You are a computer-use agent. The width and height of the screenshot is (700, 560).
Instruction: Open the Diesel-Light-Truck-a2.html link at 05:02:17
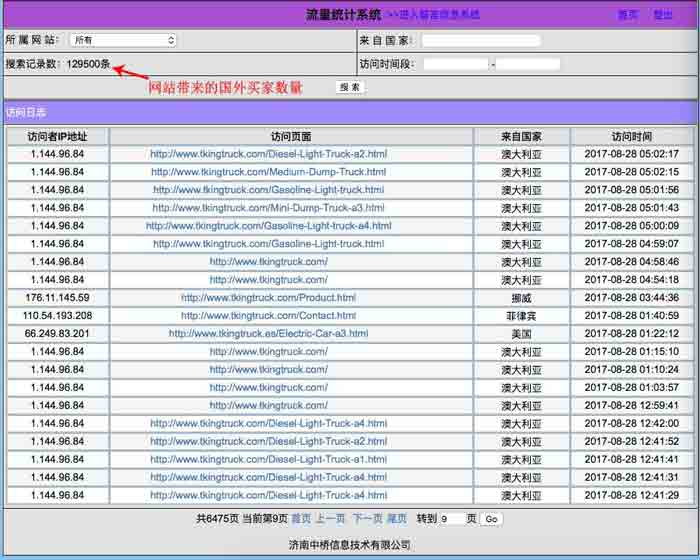click(268, 154)
